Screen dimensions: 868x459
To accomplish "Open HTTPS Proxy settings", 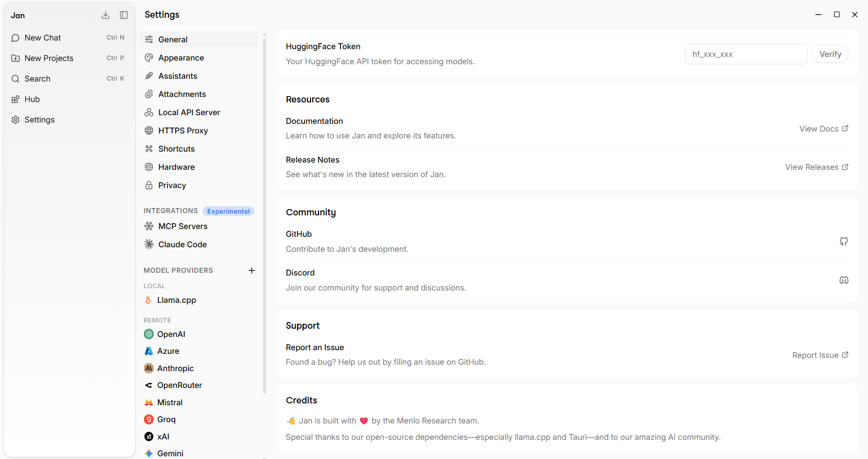I will [199, 131].
